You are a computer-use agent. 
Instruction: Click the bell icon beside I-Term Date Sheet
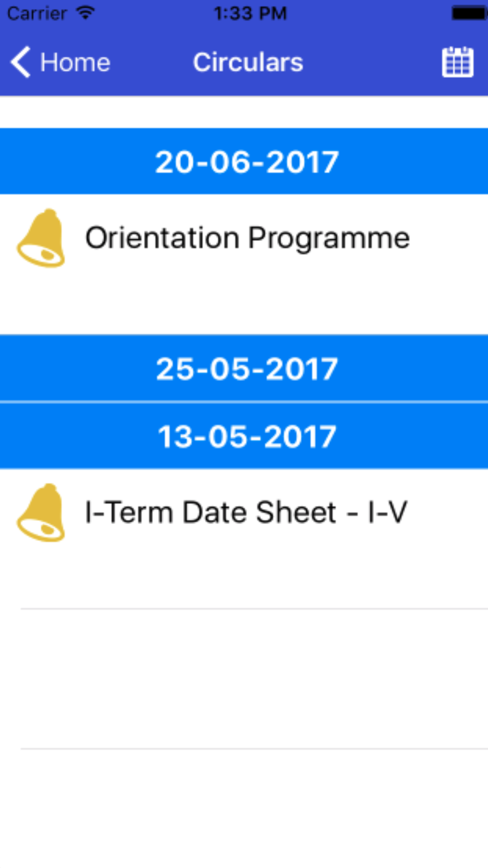coord(41,513)
